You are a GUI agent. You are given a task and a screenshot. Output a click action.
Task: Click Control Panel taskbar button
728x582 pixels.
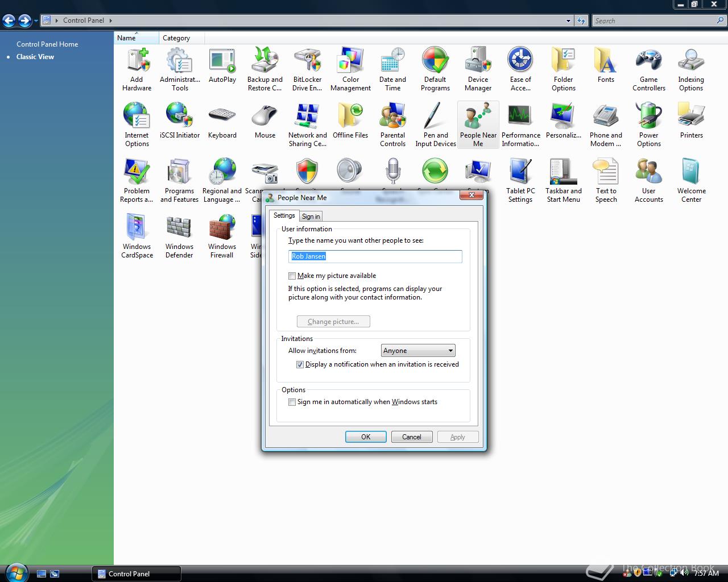pyautogui.click(x=136, y=573)
